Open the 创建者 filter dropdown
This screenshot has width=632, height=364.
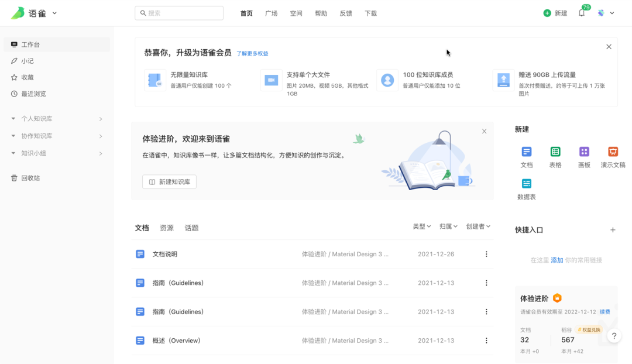(478, 226)
